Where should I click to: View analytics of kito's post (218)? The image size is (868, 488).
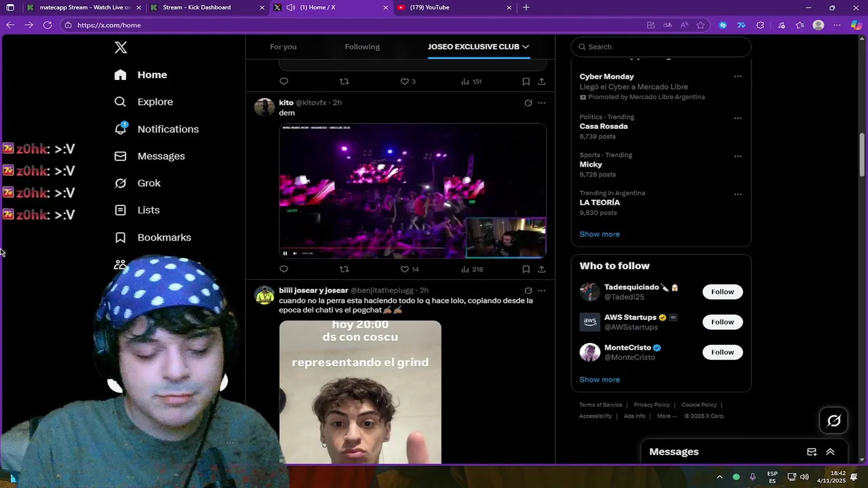tap(471, 269)
